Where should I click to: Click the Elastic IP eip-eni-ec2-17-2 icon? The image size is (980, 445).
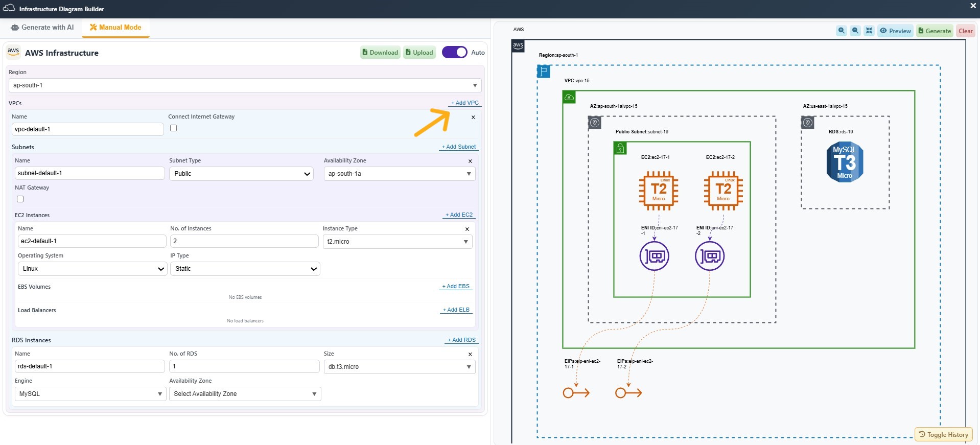(628, 393)
